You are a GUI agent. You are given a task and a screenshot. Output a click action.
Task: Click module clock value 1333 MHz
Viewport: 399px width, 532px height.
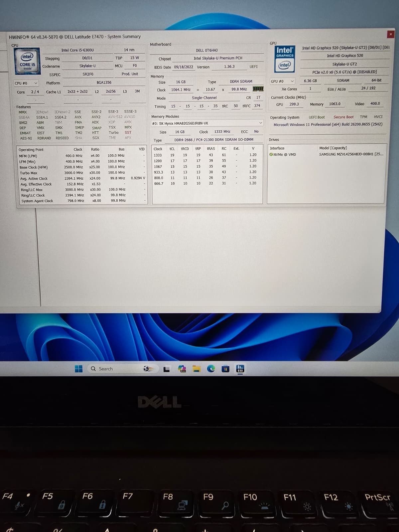[222, 132]
